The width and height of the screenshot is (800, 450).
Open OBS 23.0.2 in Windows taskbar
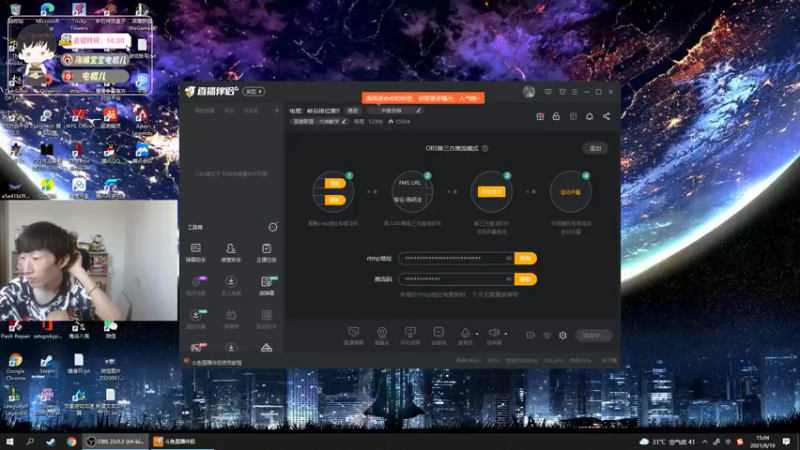pos(117,441)
